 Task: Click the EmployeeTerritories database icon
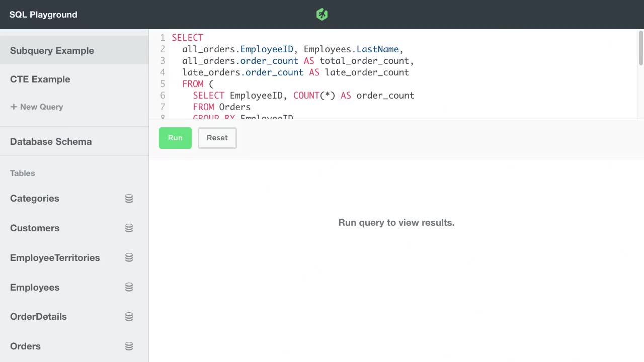(x=129, y=258)
